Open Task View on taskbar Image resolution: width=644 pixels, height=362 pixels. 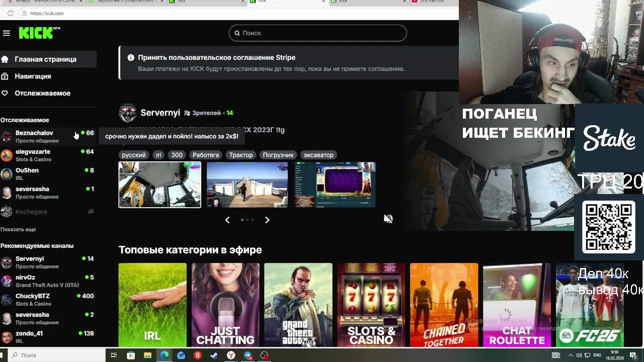(x=114, y=355)
